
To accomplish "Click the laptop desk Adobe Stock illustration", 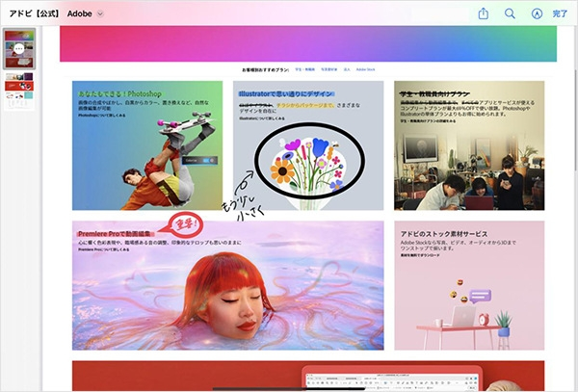I will pyautogui.click(x=465, y=313).
